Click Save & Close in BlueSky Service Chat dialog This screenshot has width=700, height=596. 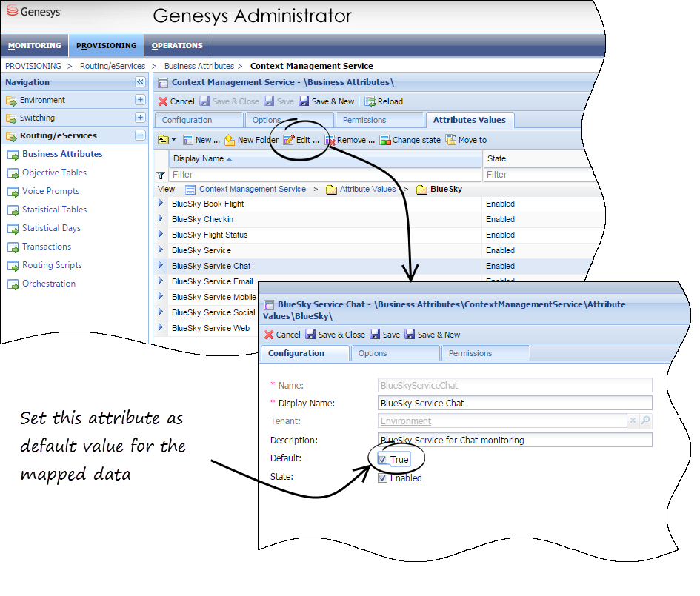(x=336, y=335)
